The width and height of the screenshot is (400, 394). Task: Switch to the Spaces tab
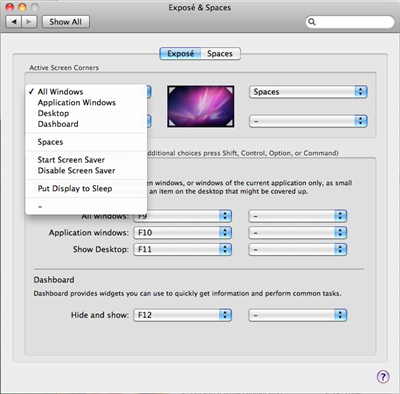click(x=220, y=54)
